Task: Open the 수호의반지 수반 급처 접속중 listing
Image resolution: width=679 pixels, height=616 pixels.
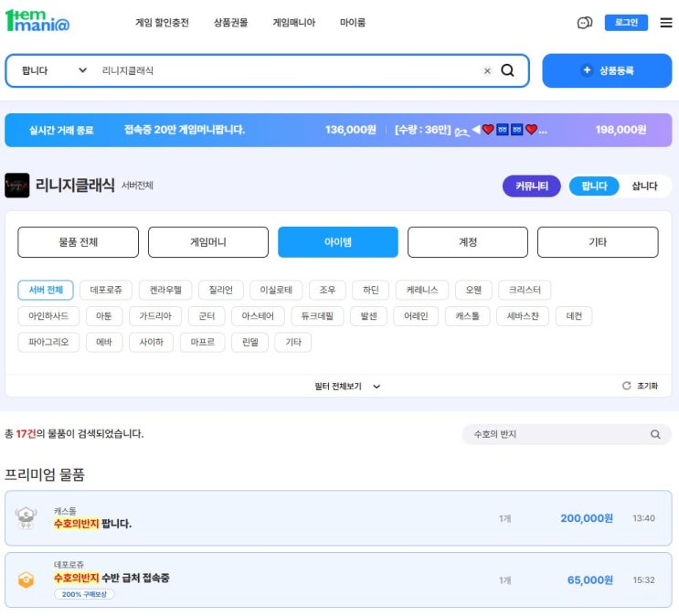Action: point(338,579)
